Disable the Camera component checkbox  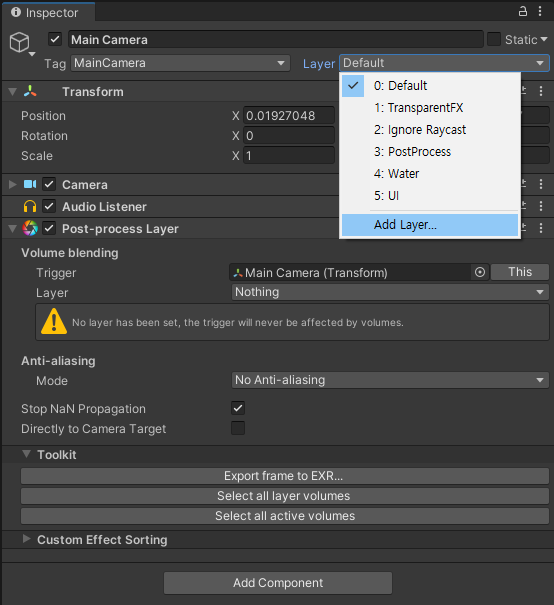point(49,184)
